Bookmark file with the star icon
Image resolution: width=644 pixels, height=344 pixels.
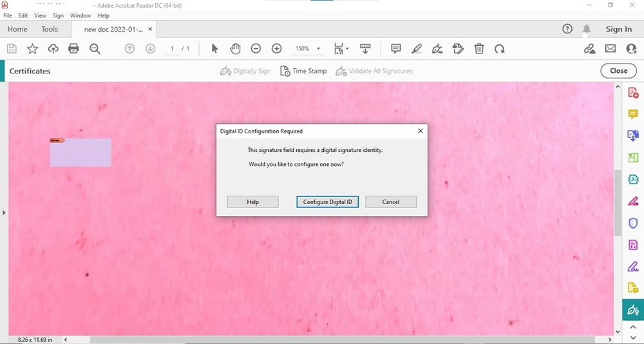click(x=32, y=49)
